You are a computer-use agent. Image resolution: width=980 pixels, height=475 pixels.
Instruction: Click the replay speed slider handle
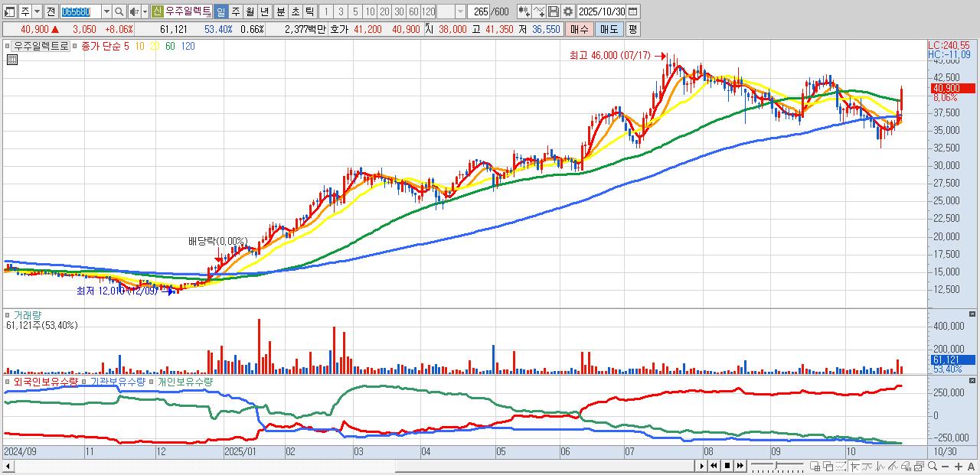776,466
